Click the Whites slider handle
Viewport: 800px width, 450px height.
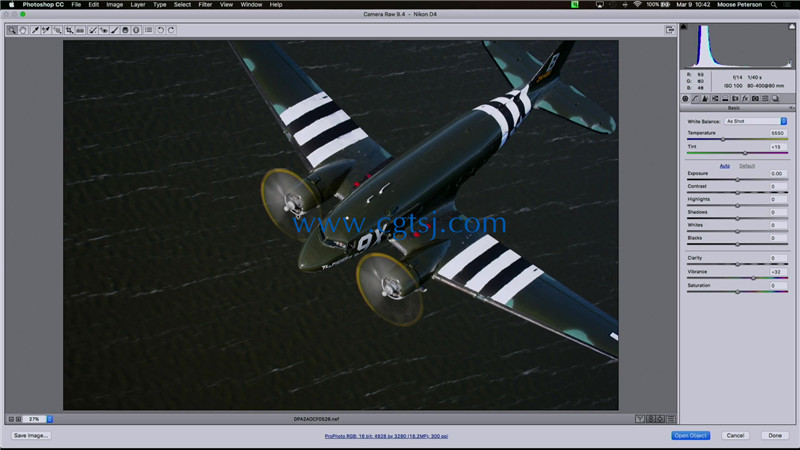[x=737, y=231]
